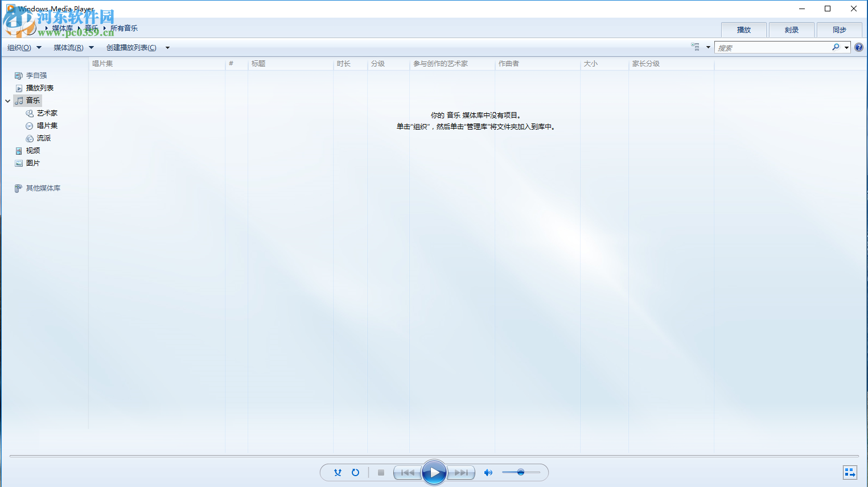Open the 唱片集 view in the sidebar
The image size is (868, 487).
pos(47,125)
